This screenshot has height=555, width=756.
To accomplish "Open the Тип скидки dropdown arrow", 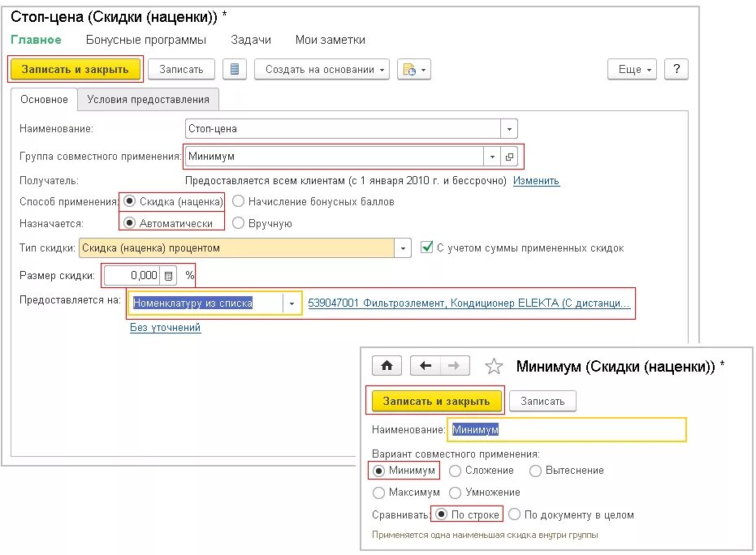I will (x=403, y=248).
